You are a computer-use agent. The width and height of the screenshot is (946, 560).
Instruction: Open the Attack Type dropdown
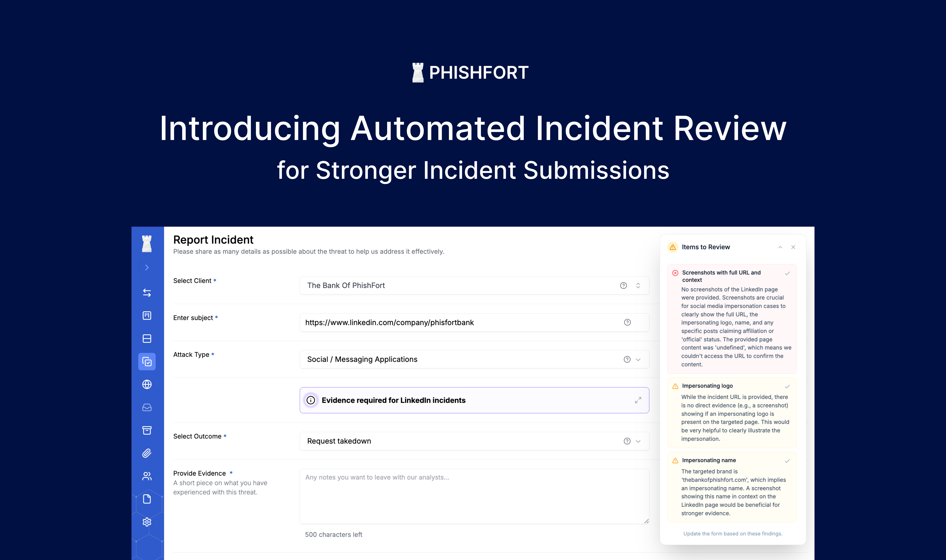pyautogui.click(x=638, y=359)
